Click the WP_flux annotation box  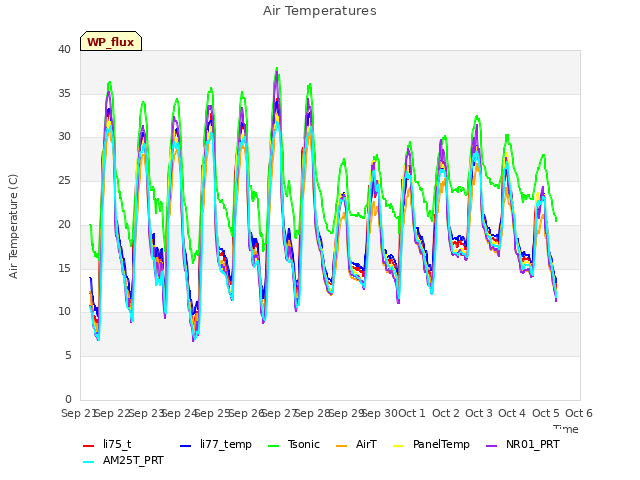click(111, 41)
